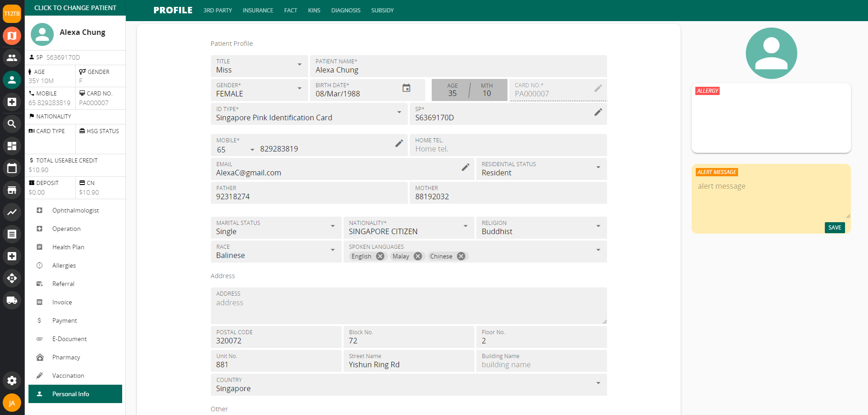The image size is (868, 415).
Task: Remove the Chinese spoken language tag
Action: (x=461, y=256)
